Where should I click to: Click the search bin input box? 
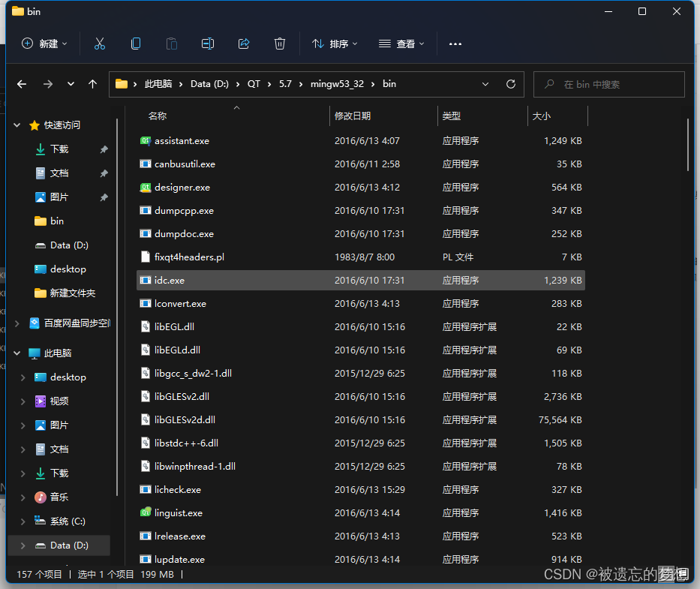609,84
